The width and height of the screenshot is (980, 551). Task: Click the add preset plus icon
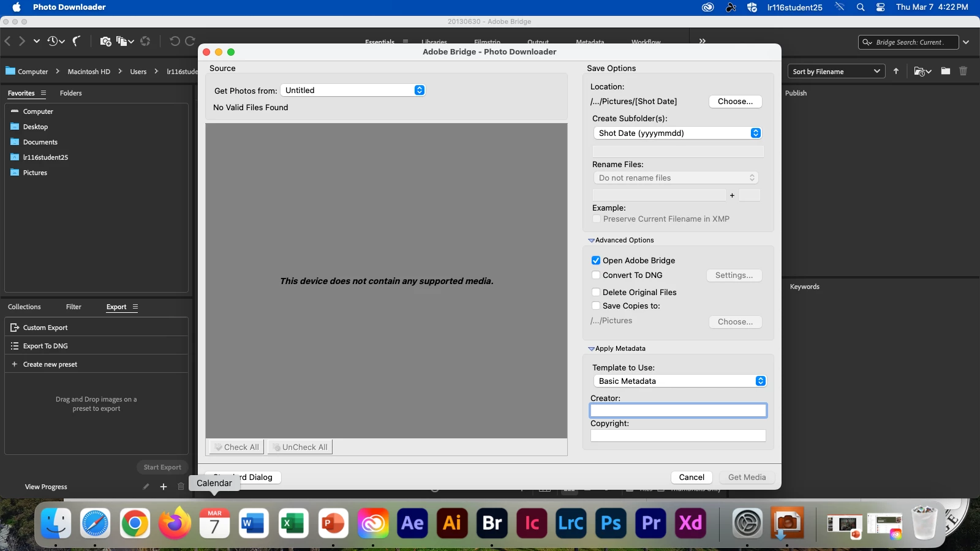pos(164,487)
